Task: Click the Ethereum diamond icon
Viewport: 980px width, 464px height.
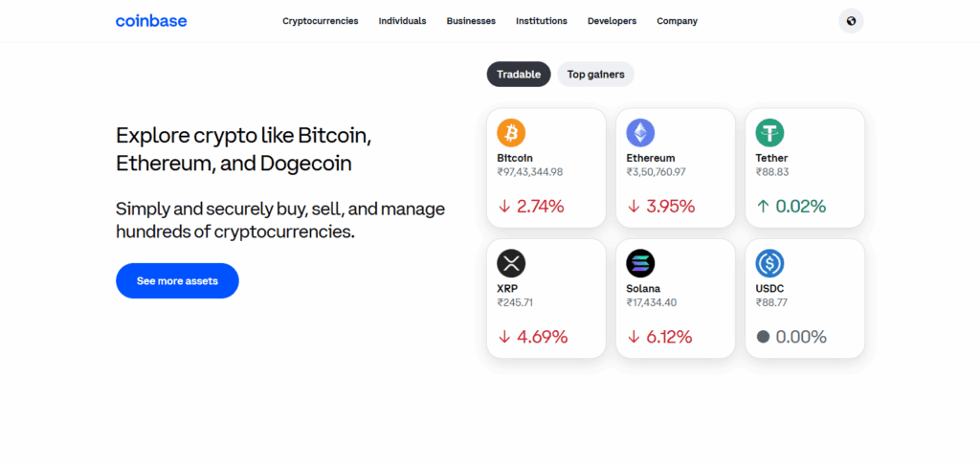Action: pyautogui.click(x=640, y=132)
